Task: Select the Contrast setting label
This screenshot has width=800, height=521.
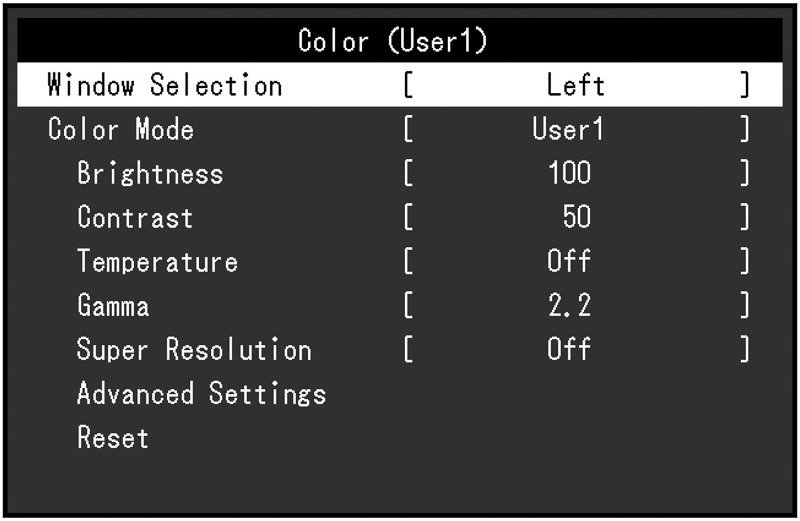Action: [x=135, y=217]
